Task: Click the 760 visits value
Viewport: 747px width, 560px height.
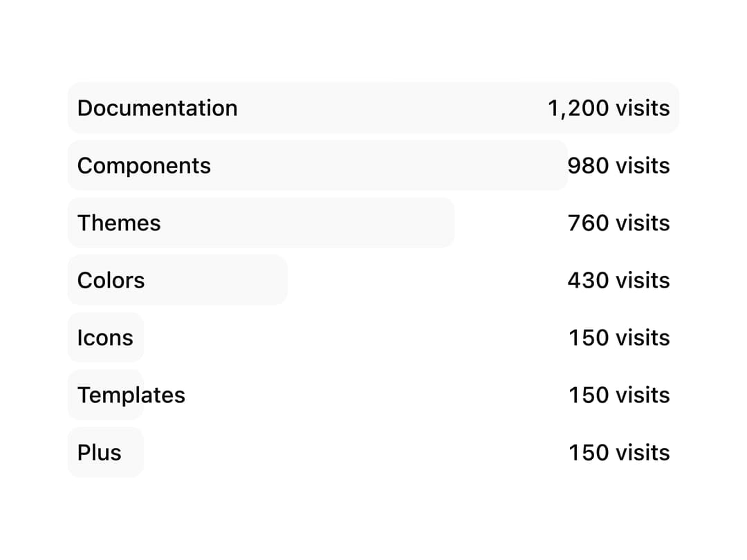Action: click(x=619, y=223)
